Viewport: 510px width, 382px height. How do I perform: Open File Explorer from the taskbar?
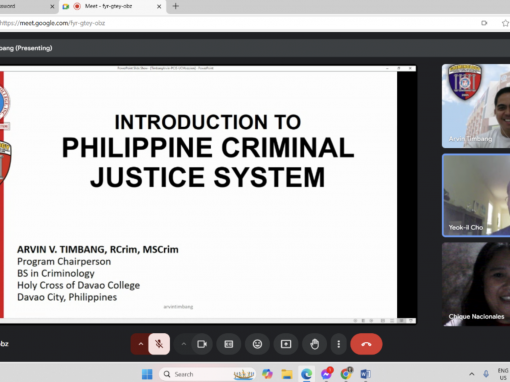287,374
